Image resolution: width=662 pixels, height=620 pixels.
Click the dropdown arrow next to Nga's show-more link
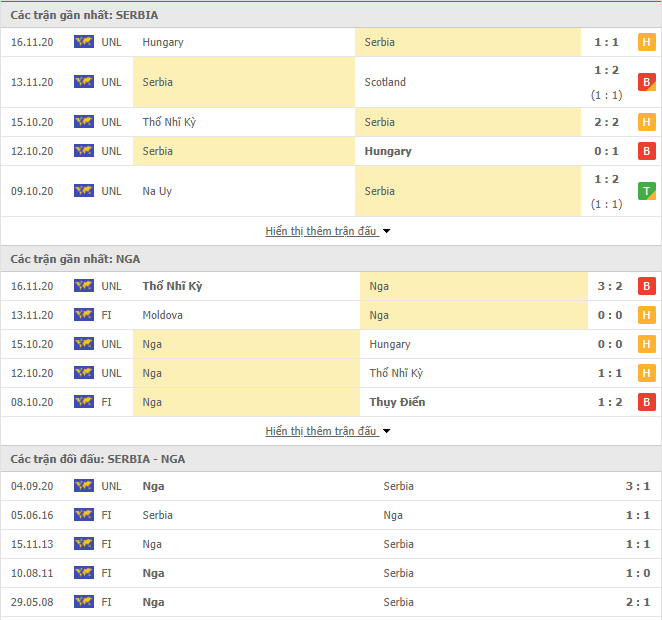click(x=386, y=431)
